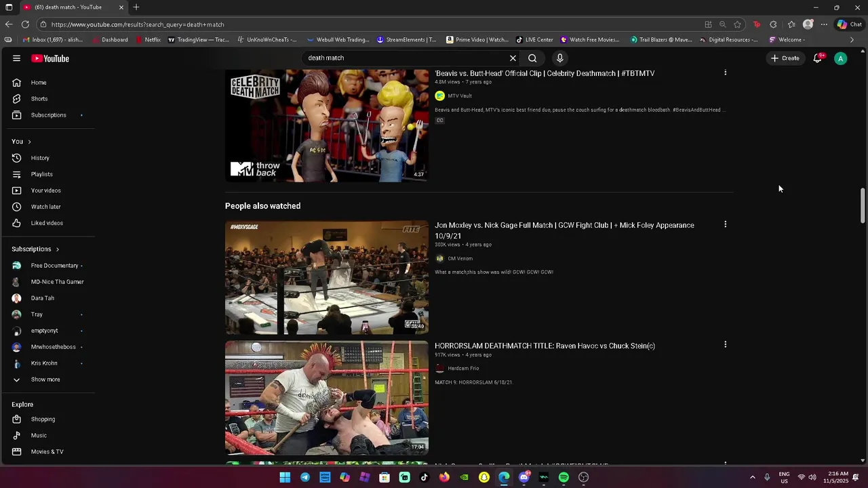This screenshot has height=488, width=868.
Task: Open options menu for Jon Moxley video
Action: 725,224
